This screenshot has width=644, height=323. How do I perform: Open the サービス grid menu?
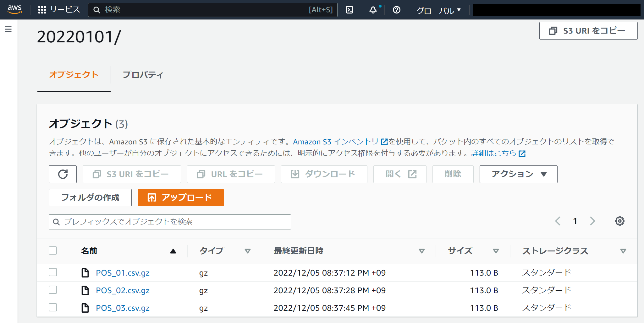(59, 10)
